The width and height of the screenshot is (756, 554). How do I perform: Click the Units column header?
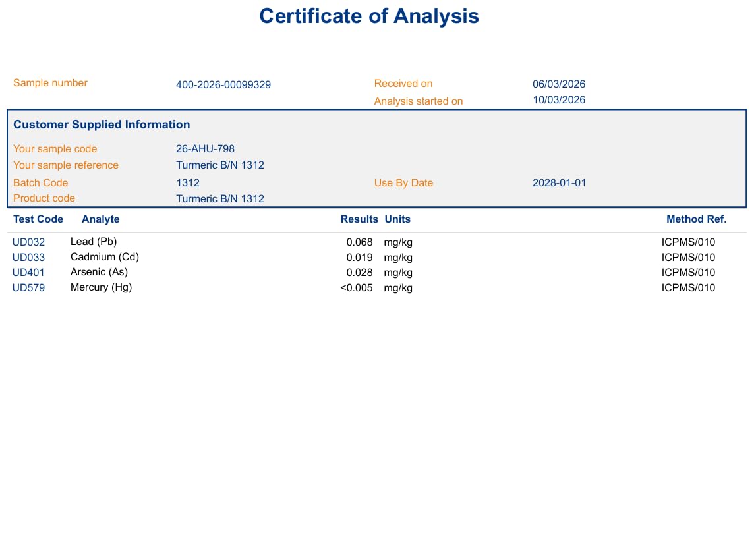[x=397, y=219]
